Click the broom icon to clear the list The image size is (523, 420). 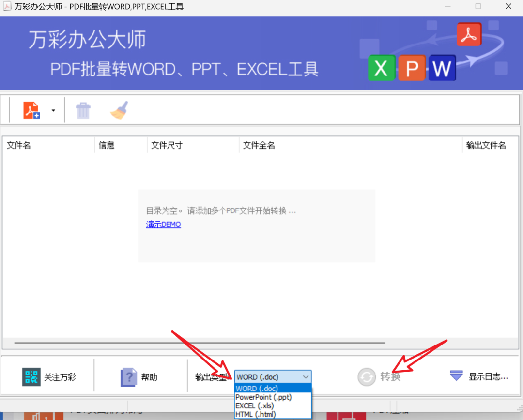coord(119,110)
